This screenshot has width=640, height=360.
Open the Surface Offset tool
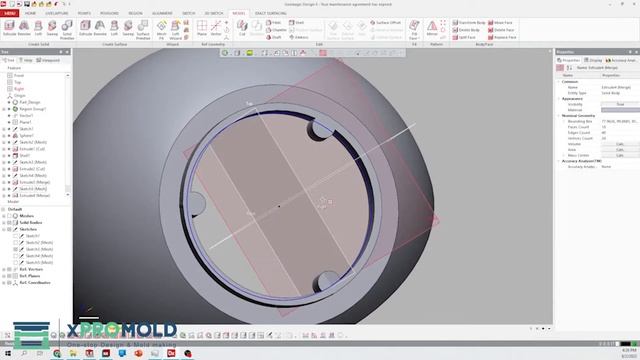(386, 23)
